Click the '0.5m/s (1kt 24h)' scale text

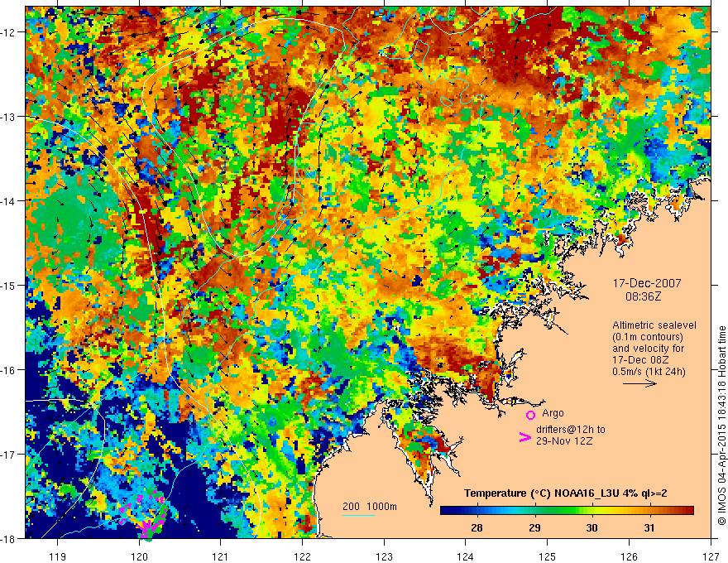tap(649, 372)
